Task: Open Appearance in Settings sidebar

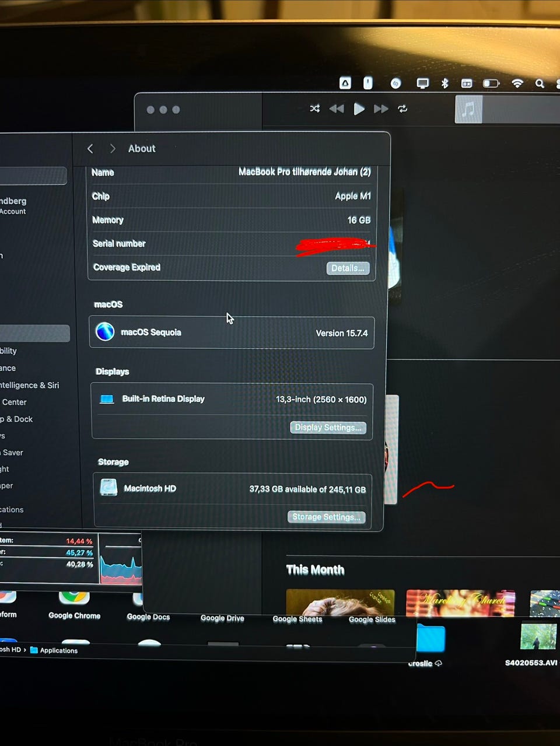Action: pyautogui.click(x=8, y=368)
